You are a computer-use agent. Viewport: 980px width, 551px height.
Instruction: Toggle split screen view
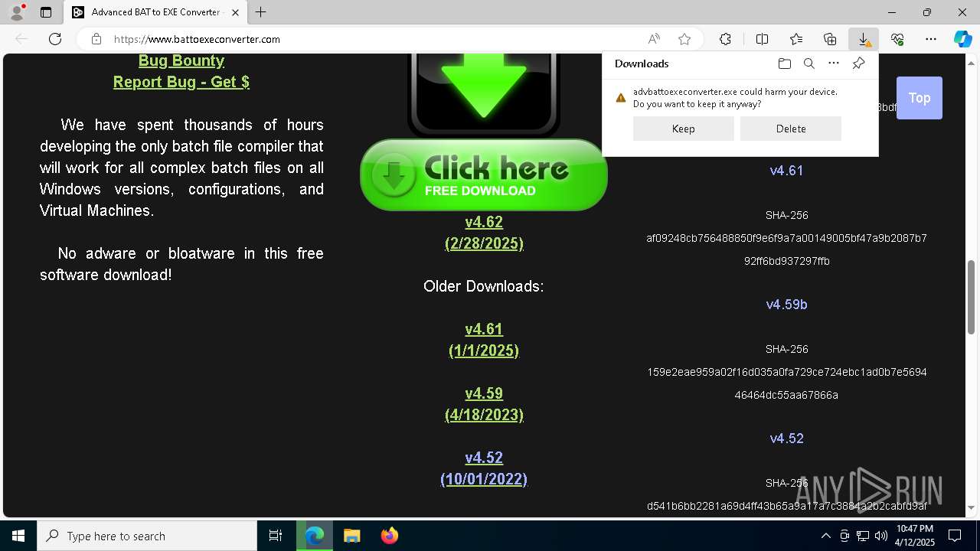pos(762,39)
